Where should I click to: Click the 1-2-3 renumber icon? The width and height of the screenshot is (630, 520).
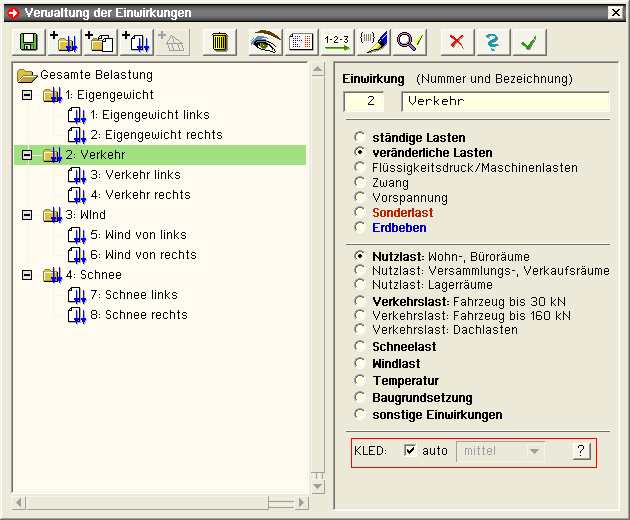pyautogui.click(x=336, y=41)
